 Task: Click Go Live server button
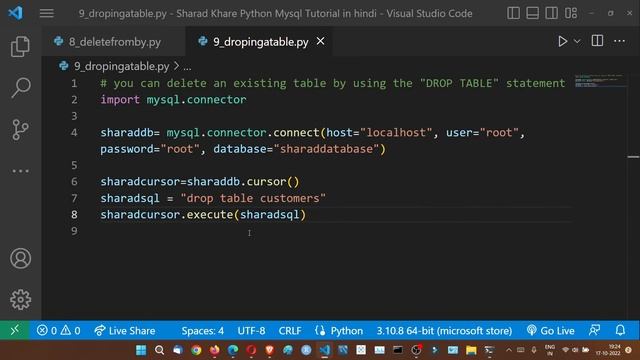(550, 330)
